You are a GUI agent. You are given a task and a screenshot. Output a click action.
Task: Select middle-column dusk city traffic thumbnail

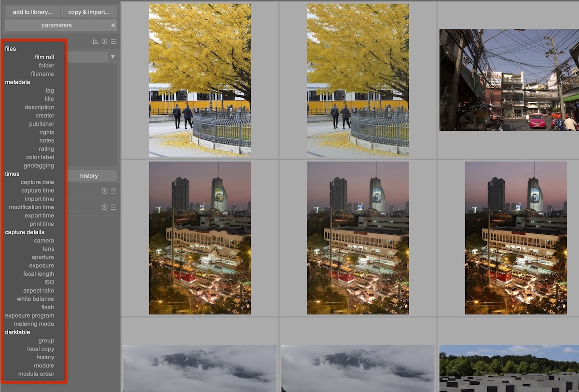pyautogui.click(x=358, y=238)
